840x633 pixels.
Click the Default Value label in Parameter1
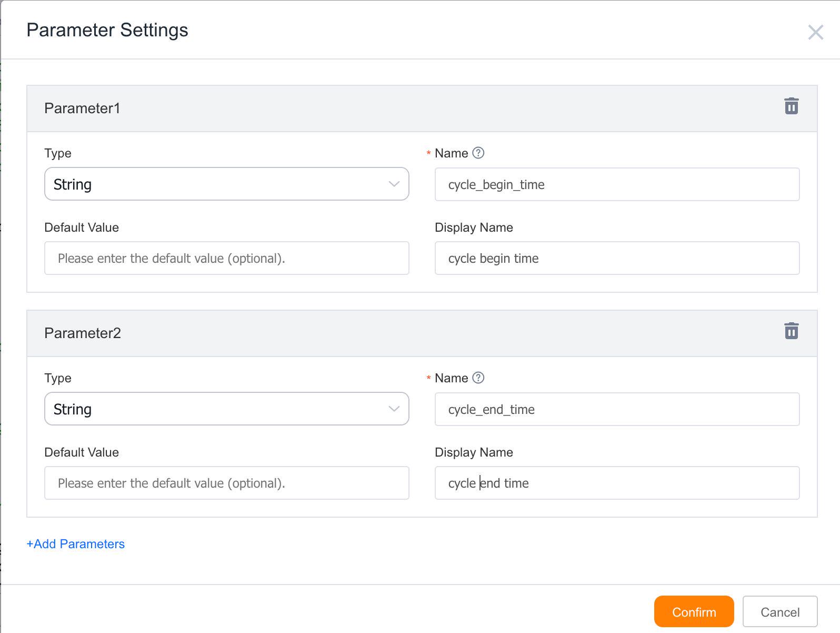(x=82, y=228)
